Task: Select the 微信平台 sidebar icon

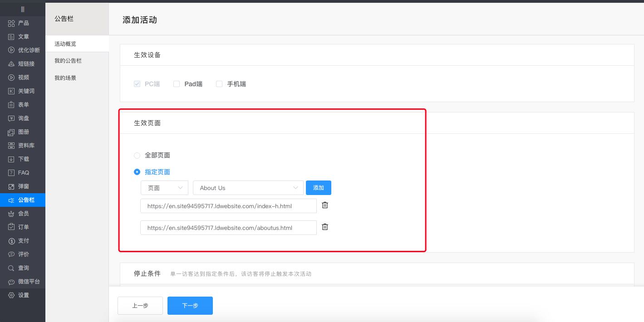Action: pos(23,281)
